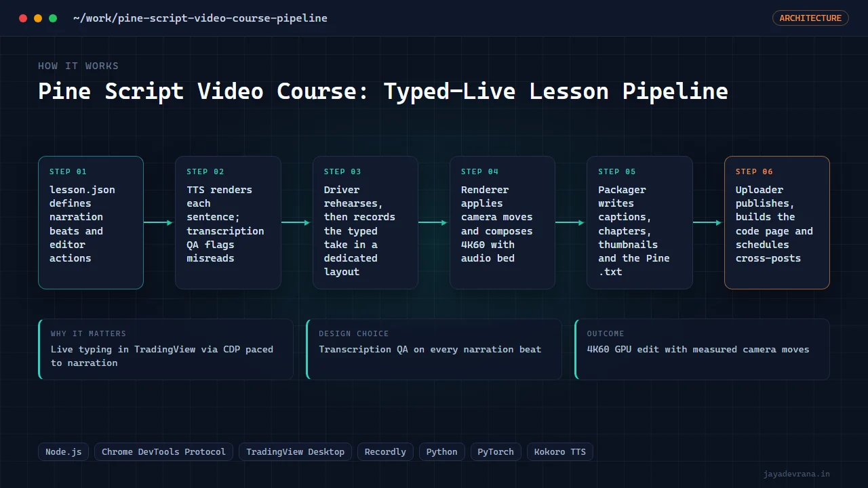Image resolution: width=868 pixels, height=488 pixels.
Task: Click the Recordly tag
Action: pos(385,452)
